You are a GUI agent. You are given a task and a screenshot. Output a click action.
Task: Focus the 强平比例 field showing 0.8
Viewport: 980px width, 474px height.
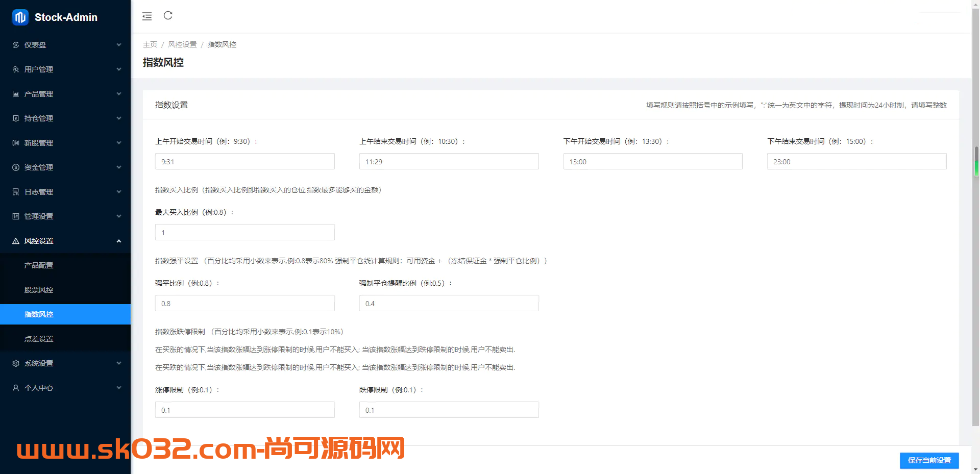coord(245,303)
